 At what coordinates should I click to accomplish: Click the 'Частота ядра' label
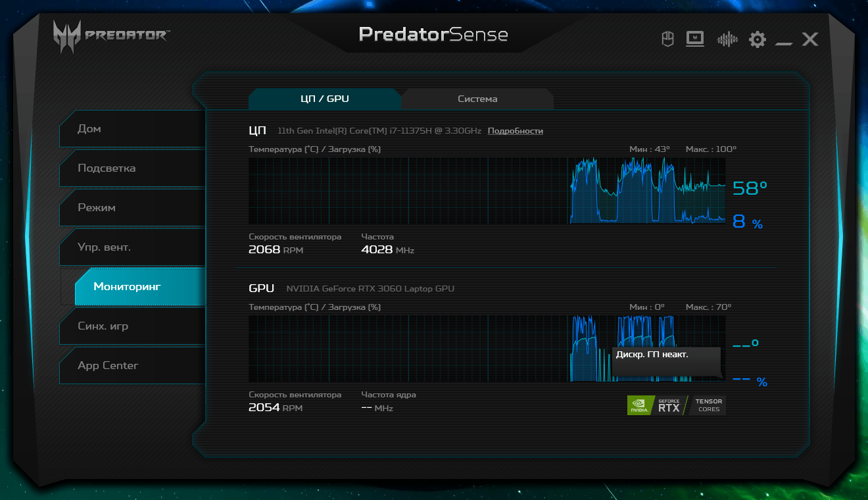(x=389, y=395)
